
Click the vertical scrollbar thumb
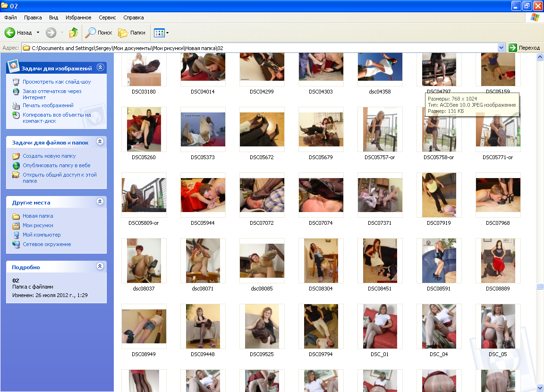[540, 286]
